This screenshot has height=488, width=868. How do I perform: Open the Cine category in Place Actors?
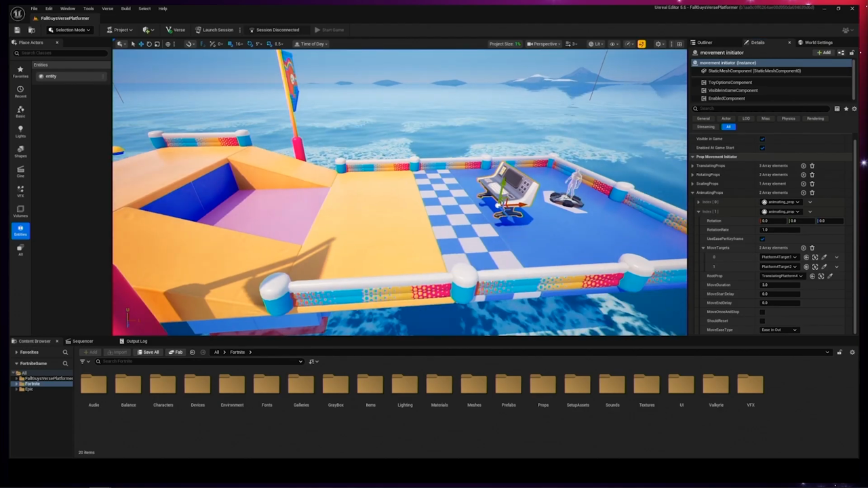click(x=20, y=171)
